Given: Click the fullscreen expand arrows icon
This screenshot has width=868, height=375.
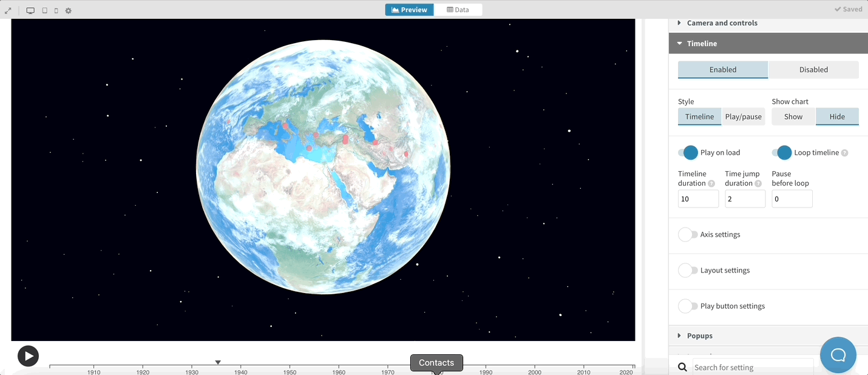Looking at the screenshot, I should [8, 10].
